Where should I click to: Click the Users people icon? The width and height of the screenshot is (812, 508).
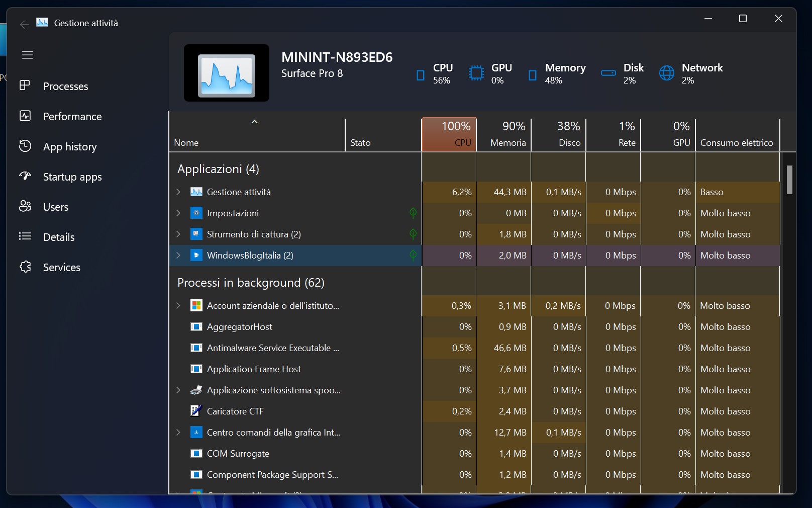(x=25, y=207)
